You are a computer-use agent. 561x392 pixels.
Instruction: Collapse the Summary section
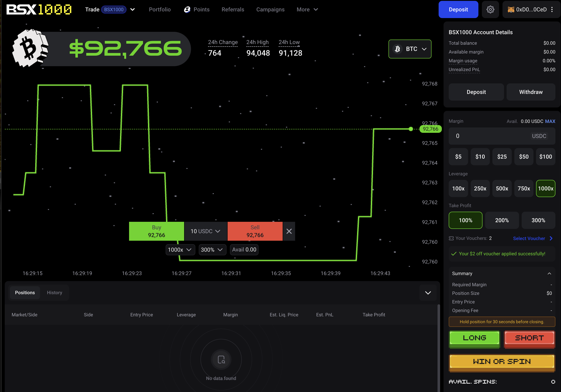549,273
